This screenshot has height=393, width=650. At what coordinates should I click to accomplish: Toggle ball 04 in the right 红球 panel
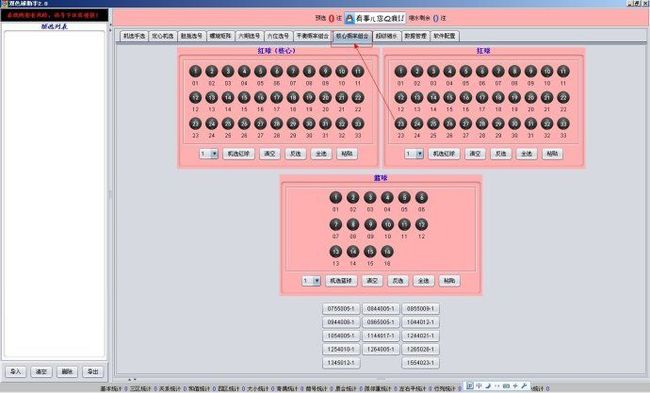(449, 71)
